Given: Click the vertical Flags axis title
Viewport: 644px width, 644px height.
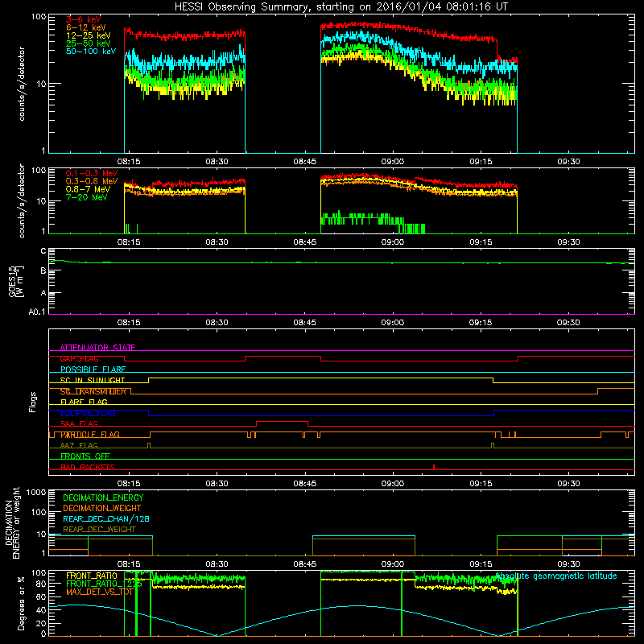Looking at the screenshot, I should pos(33,402).
